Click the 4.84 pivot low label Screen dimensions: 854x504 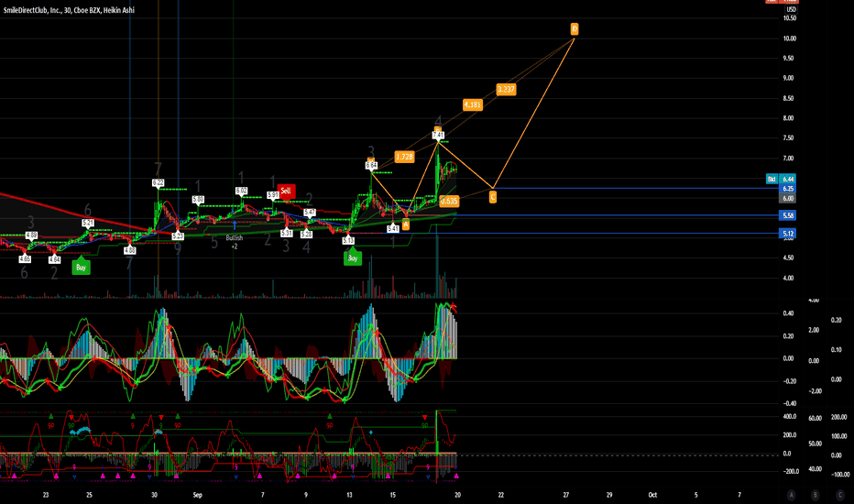54,260
